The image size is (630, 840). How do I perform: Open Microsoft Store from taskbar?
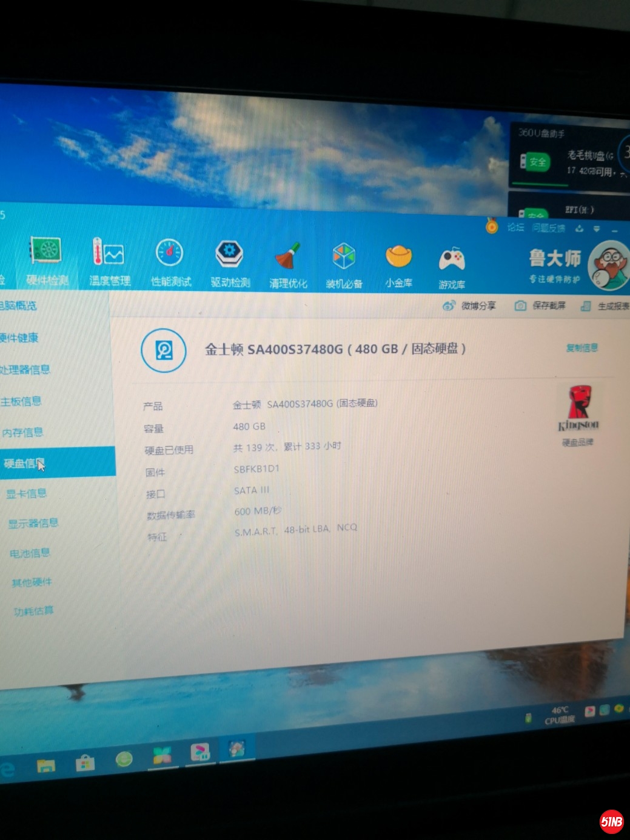[x=85, y=762]
